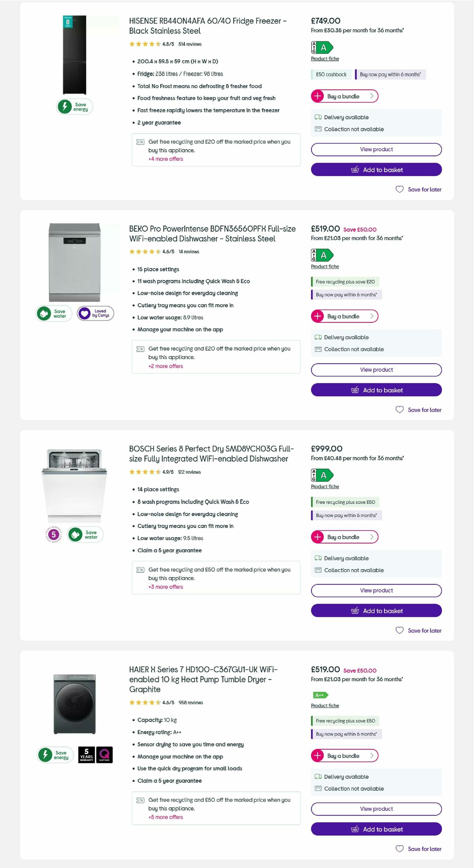Open the Product fiche link for the Beko dishwasher
Screen dimensions: 474x868
(x=324, y=266)
